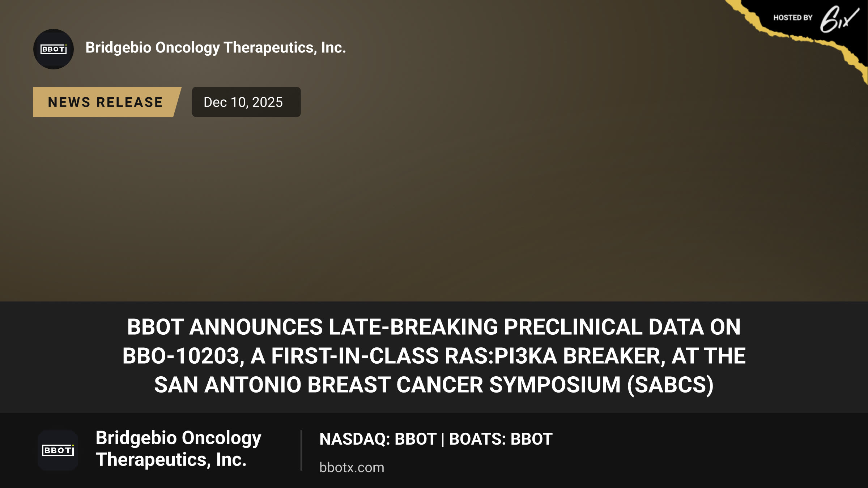Click the 6ix host logo
Screen dimensions: 868x488
pyautogui.click(x=839, y=20)
